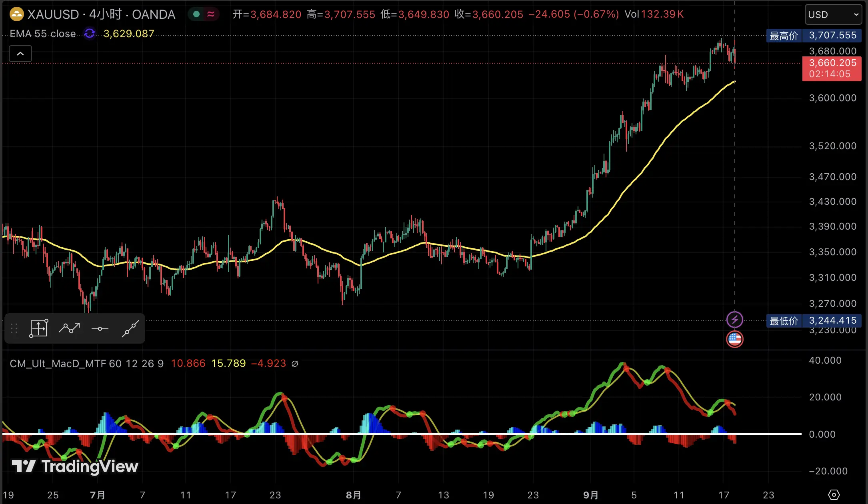Click the MACD hidden-value ∅ symbol
The width and height of the screenshot is (868, 504).
pyautogui.click(x=295, y=364)
